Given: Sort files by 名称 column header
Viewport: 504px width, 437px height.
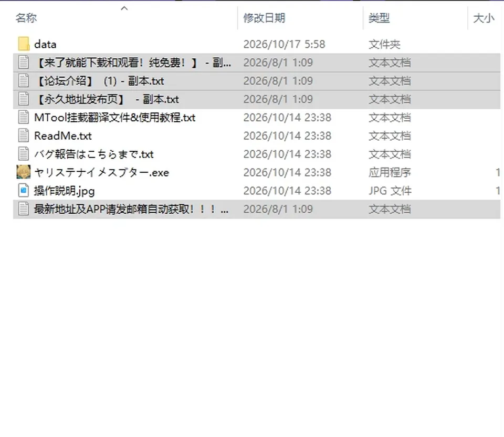Looking at the screenshot, I should (26, 18).
